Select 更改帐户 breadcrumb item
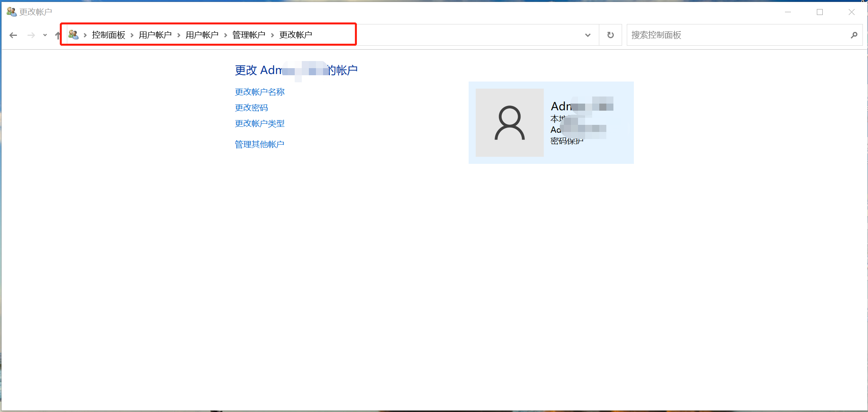 [x=295, y=35]
